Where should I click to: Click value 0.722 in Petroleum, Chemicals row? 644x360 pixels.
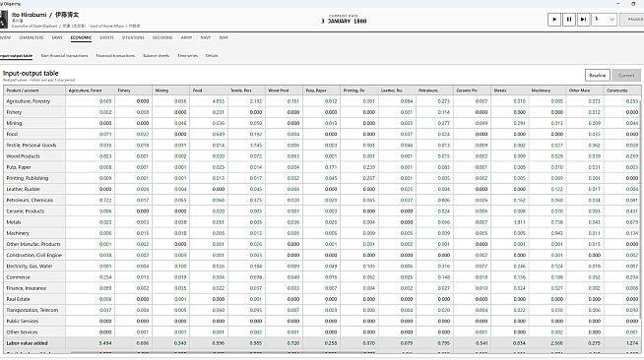105,200
